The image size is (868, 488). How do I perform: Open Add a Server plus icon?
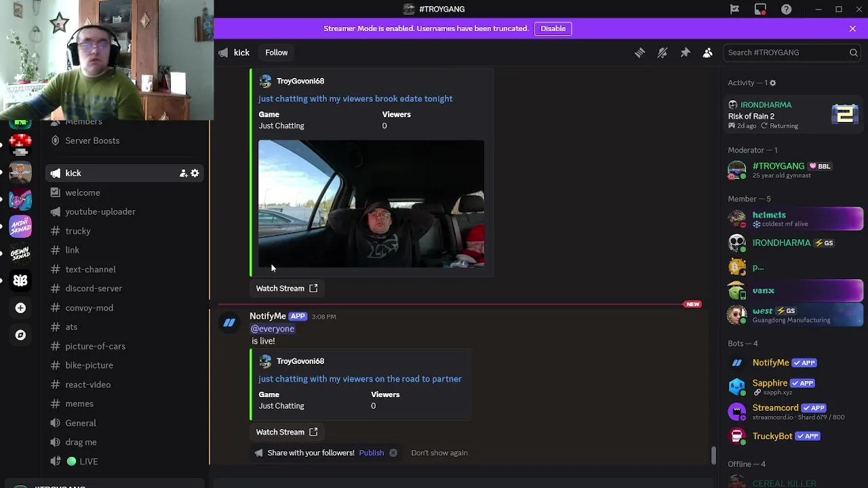pyautogui.click(x=20, y=308)
